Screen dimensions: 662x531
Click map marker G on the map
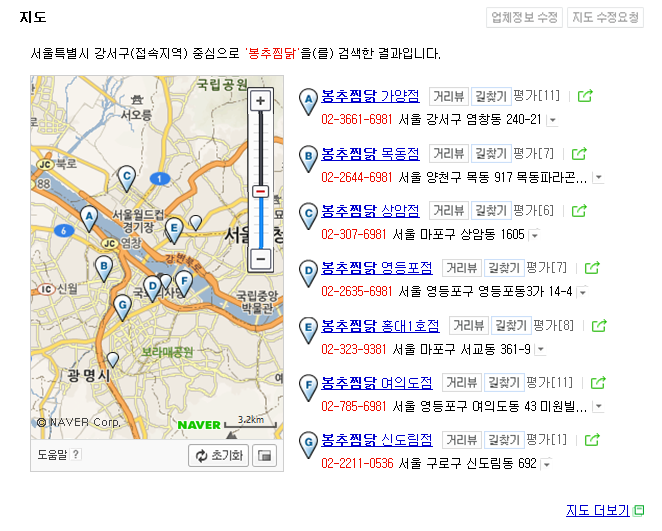[x=122, y=308]
